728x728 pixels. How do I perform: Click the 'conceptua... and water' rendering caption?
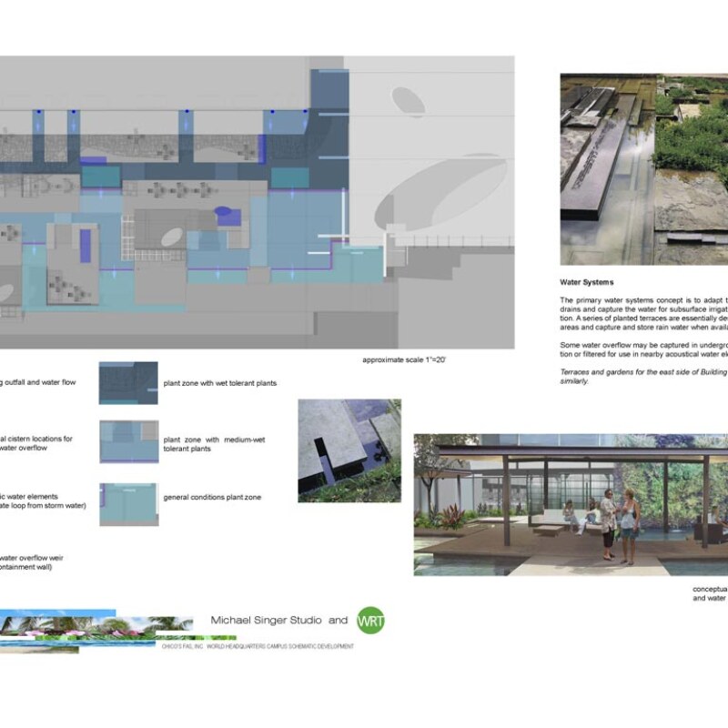710,593
